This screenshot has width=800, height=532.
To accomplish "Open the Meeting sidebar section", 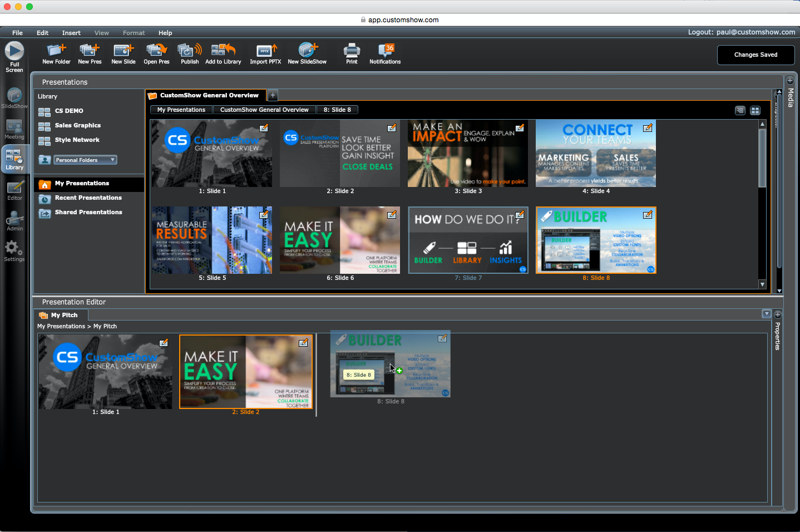I will pyautogui.click(x=14, y=130).
